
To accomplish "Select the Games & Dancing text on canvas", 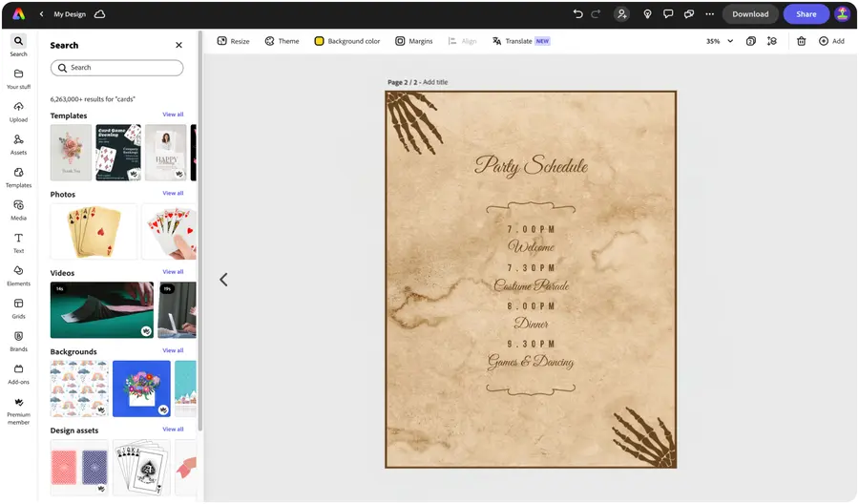I will (x=531, y=362).
